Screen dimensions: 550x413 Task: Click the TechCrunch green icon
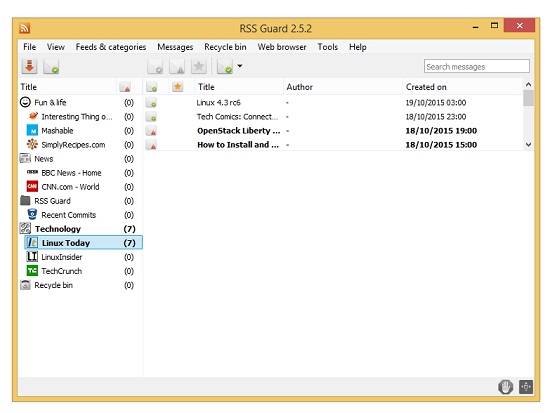tap(32, 270)
